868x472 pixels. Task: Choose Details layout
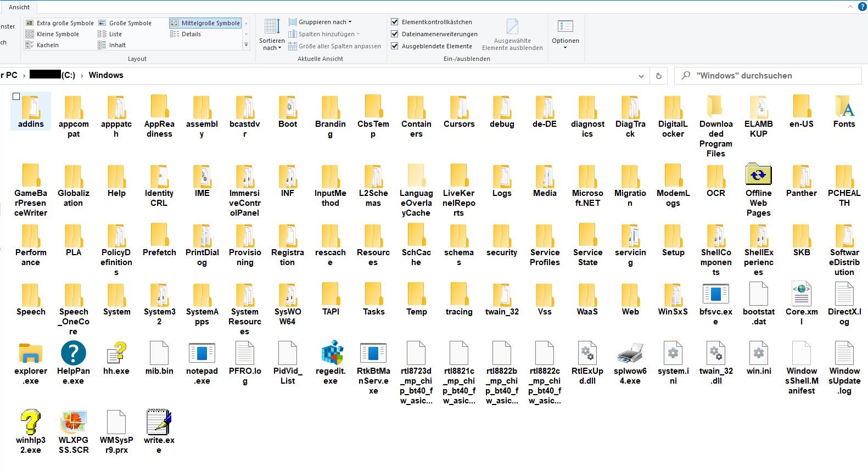pos(186,34)
